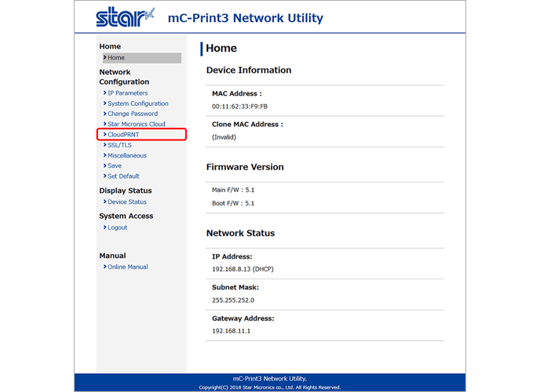Open the Online Manual link
The width and height of the screenshot is (540, 392).
(127, 267)
